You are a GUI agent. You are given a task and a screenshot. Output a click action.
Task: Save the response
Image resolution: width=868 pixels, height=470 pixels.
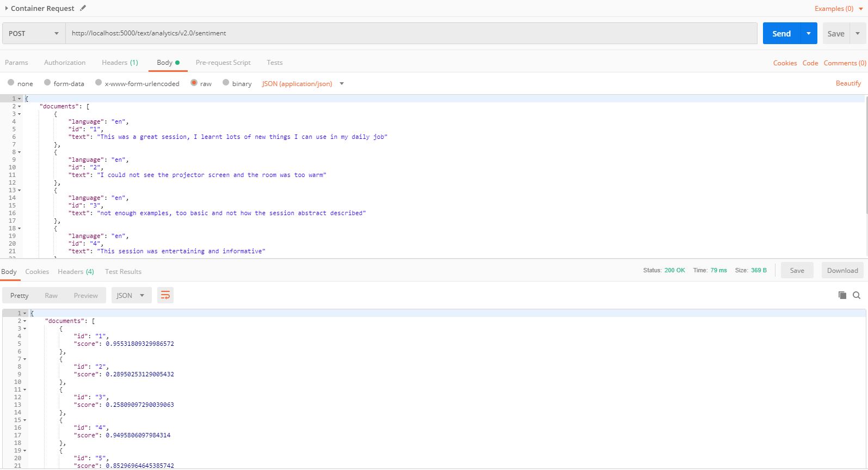click(x=797, y=271)
